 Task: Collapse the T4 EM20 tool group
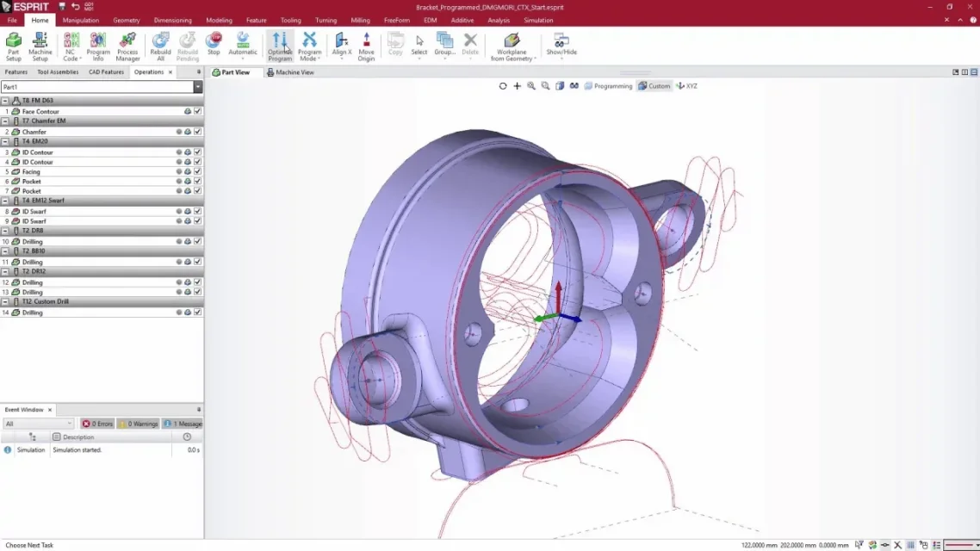[x=5, y=142]
